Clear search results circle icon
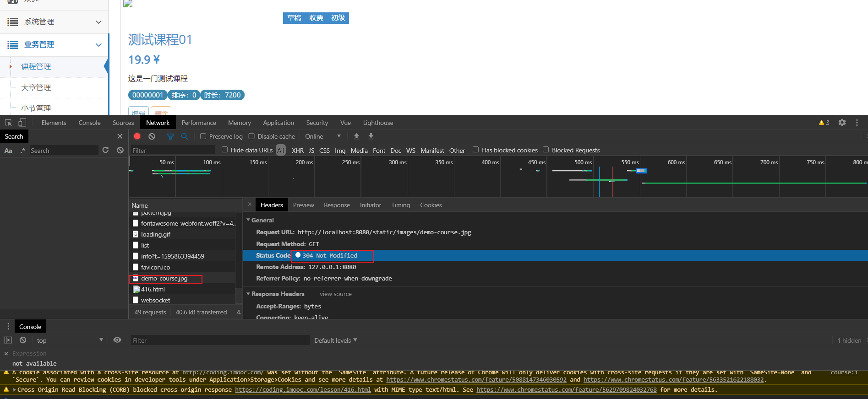 pos(120,150)
